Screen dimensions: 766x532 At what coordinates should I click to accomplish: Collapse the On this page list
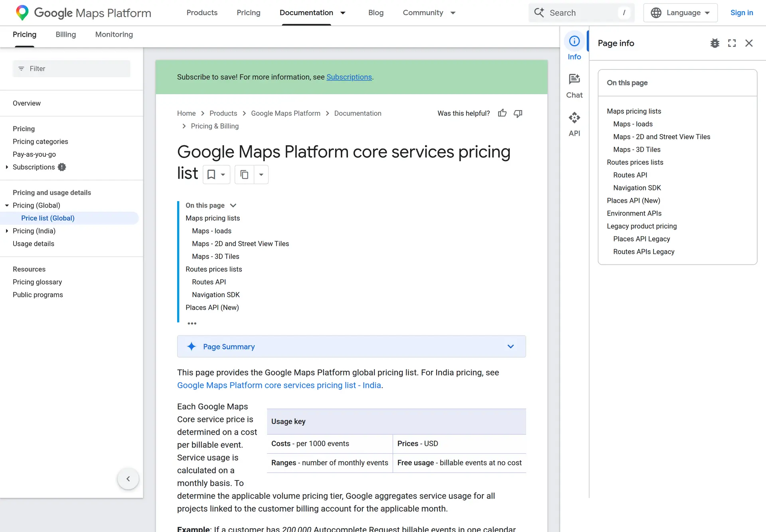click(233, 206)
